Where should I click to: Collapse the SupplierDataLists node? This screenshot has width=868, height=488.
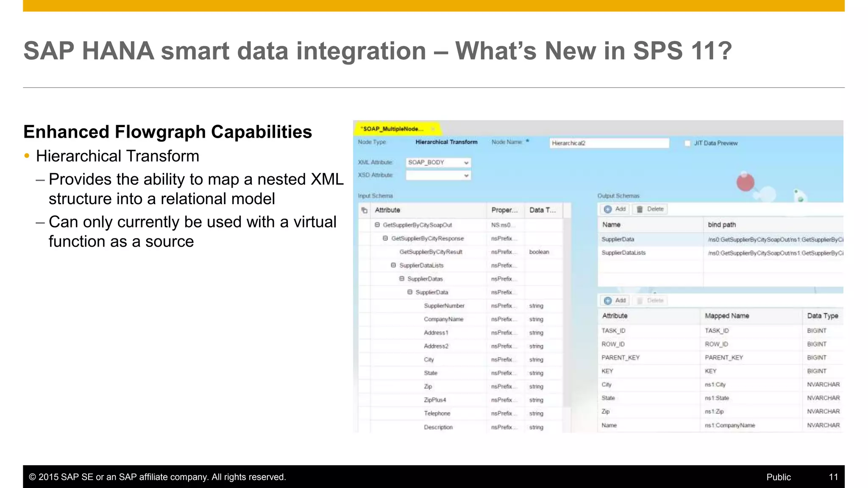pos(393,265)
